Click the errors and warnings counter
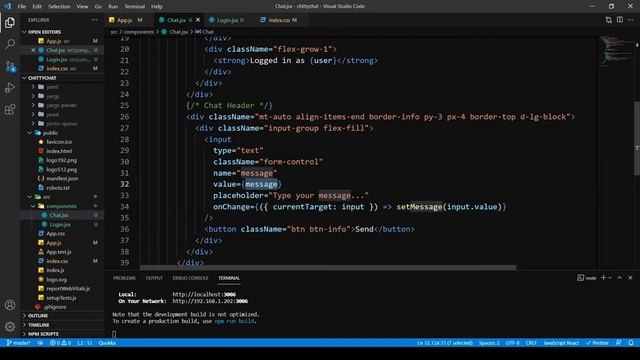 60,343
